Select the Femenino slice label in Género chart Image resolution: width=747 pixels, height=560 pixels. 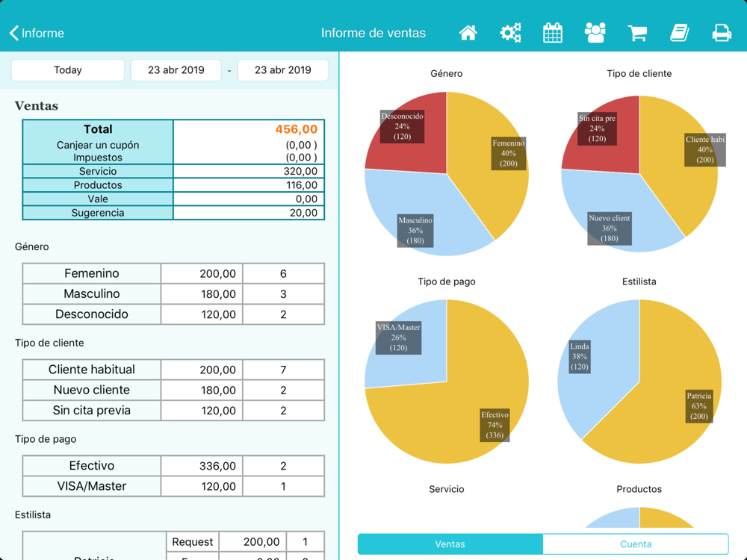[x=508, y=153]
